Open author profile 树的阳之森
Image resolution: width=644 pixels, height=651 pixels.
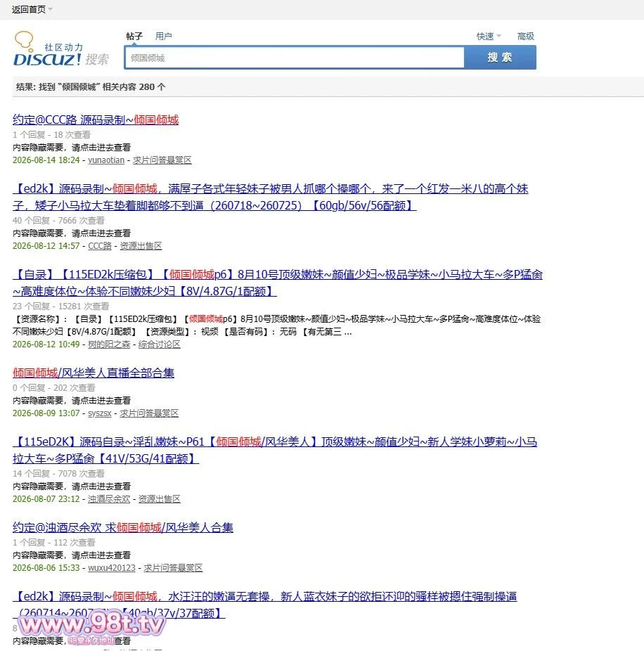click(109, 344)
